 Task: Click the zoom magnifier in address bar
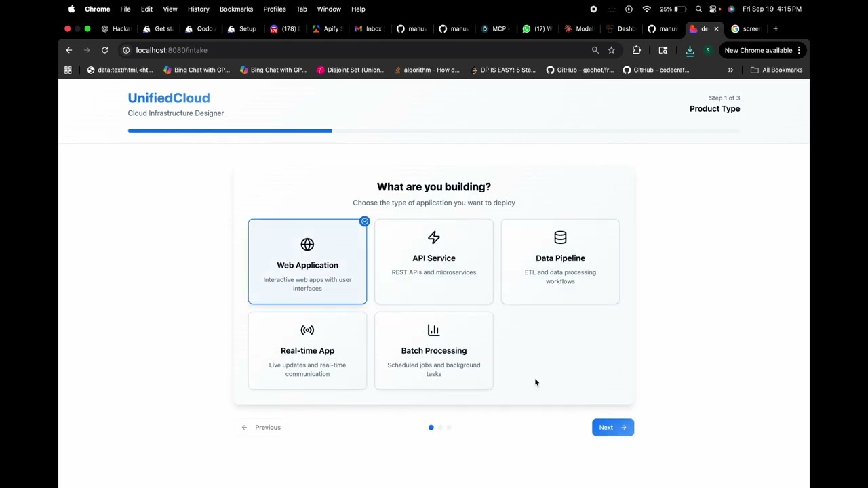coord(595,50)
